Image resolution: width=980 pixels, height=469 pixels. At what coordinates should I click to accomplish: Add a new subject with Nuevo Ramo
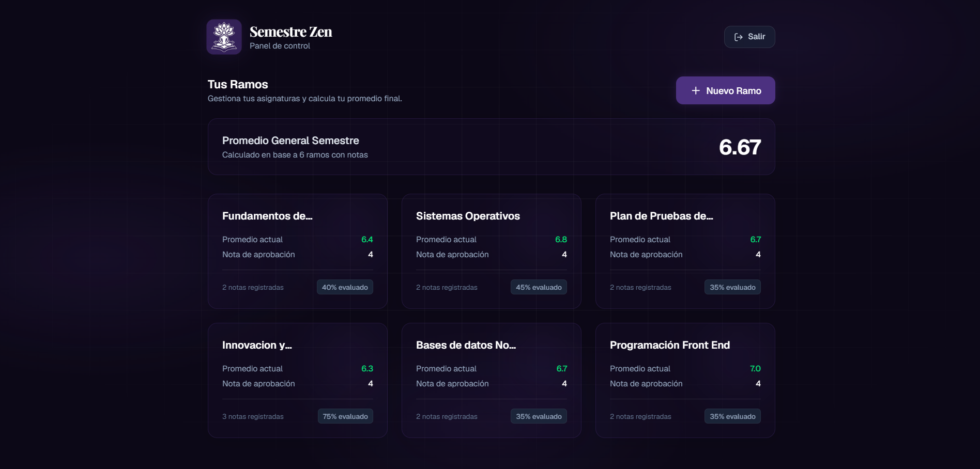tap(725, 90)
